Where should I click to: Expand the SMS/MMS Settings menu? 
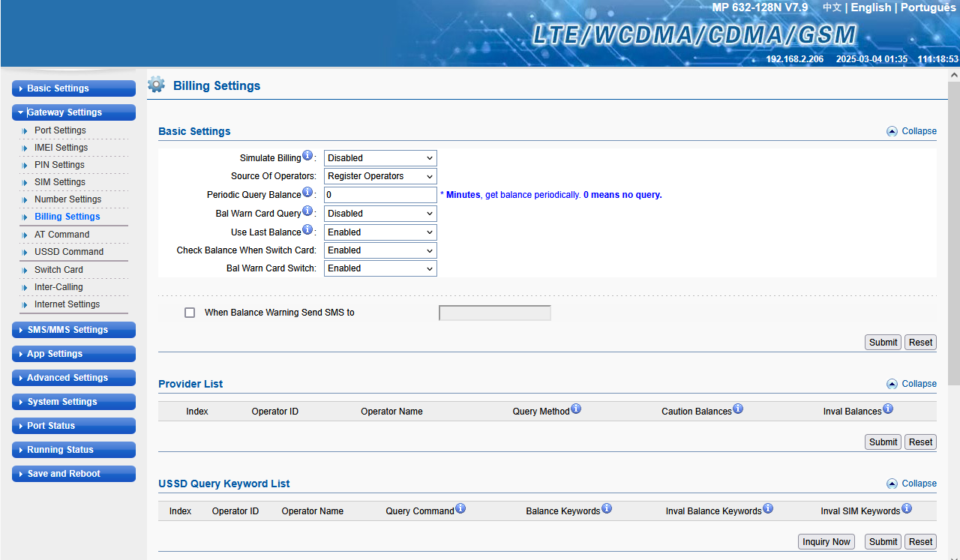point(73,330)
